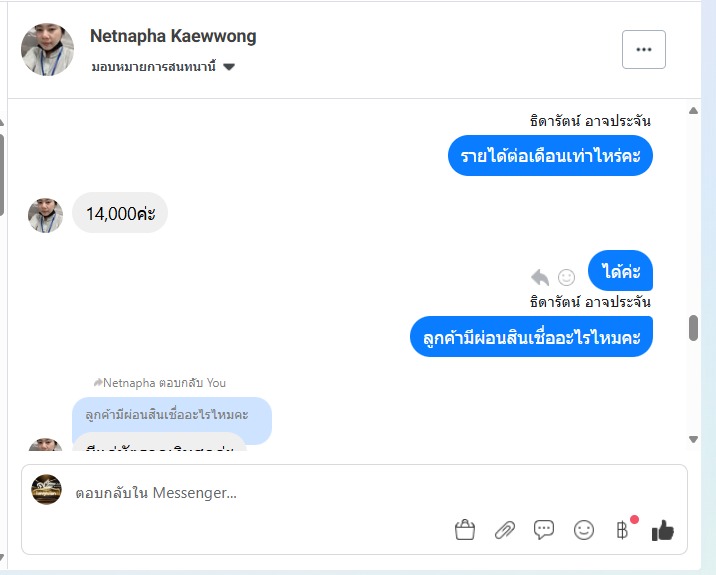
Task: Click avatar beside the 14,000 message
Action: [45, 215]
